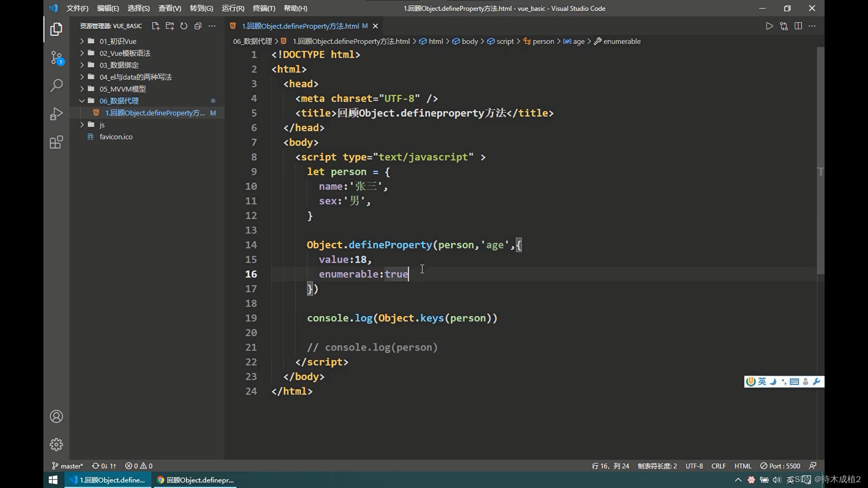Open the Accounts icon in activity bar
Screen dimensions: 868x488
tap(57, 416)
